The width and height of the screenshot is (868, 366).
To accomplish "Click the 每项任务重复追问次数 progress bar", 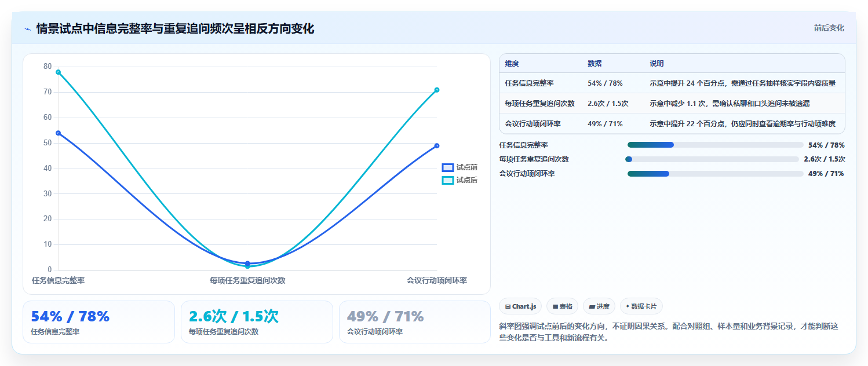I will point(713,159).
